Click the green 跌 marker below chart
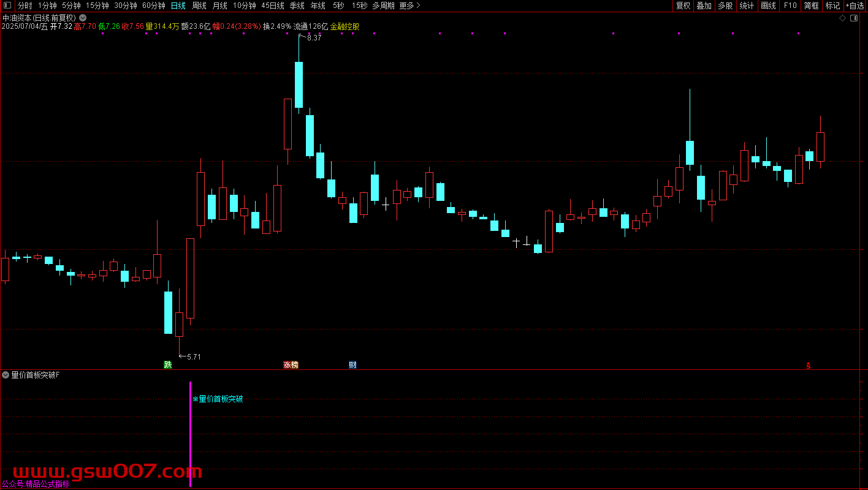 click(168, 365)
